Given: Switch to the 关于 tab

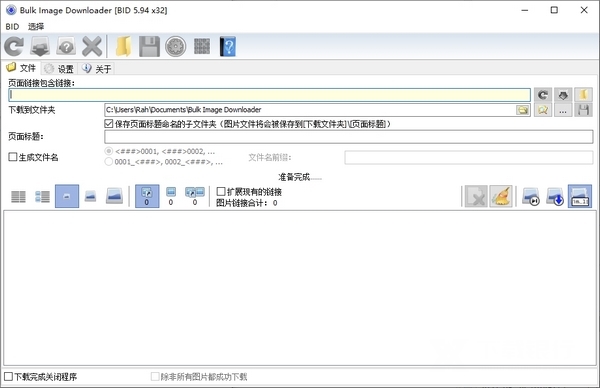Looking at the screenshot, I should [x=96, y=69].
